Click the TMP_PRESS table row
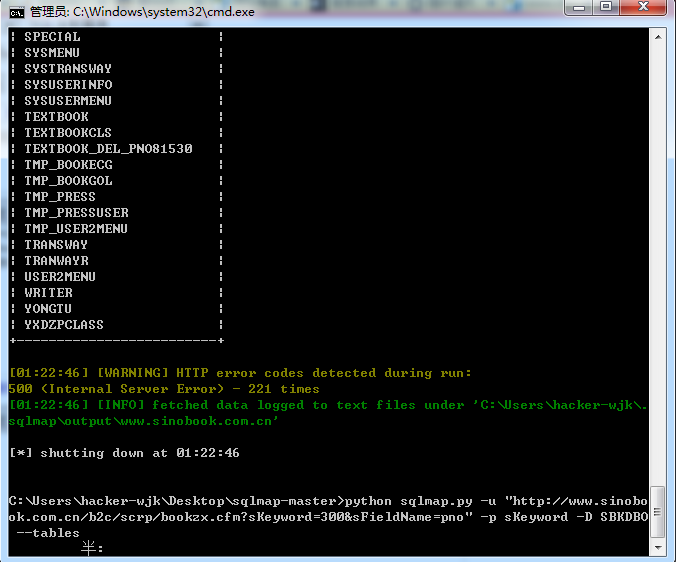This screenshot has height=562, width=676. coord(116,197)
